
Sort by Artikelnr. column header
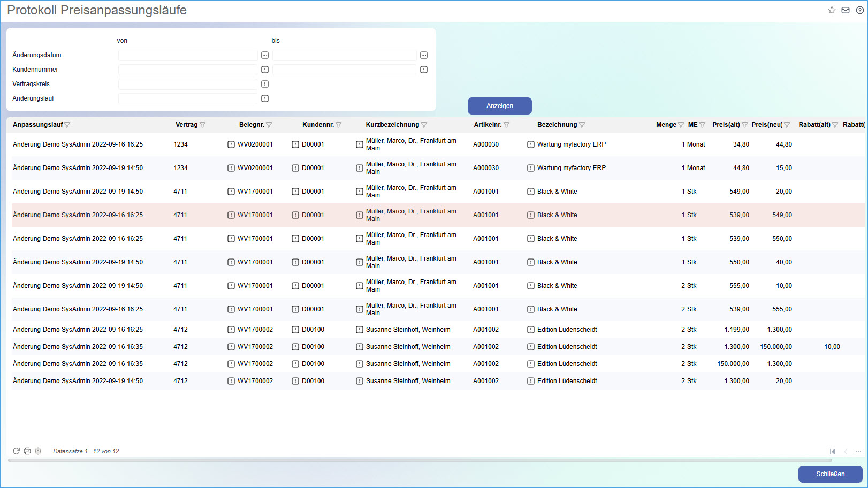pos(487,125)
